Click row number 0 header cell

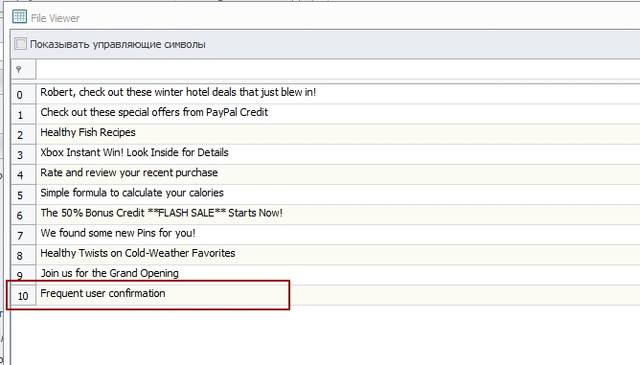[x=23, y=94]
